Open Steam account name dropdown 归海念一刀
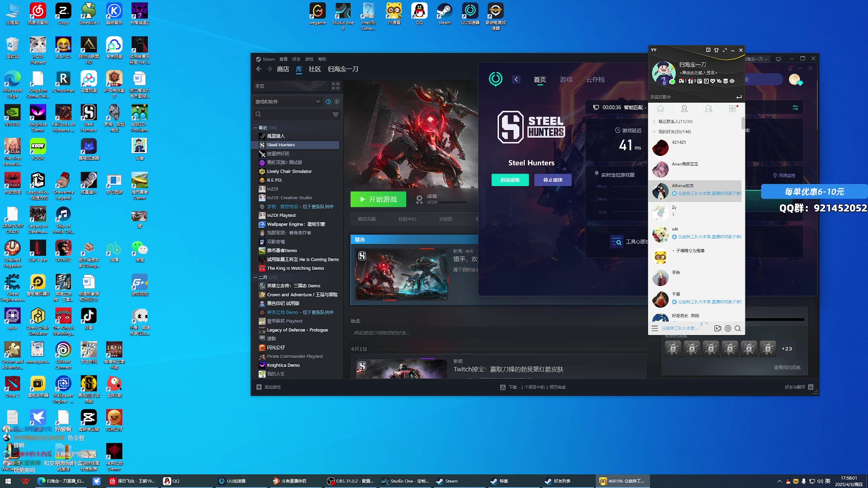868x488 pixels. [x=756, y=59]
